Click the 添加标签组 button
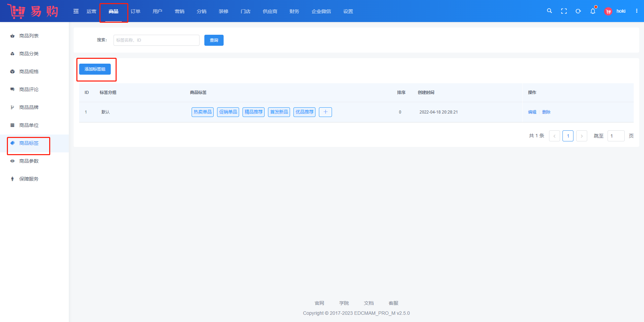644x322 pixels. point(95,69)
